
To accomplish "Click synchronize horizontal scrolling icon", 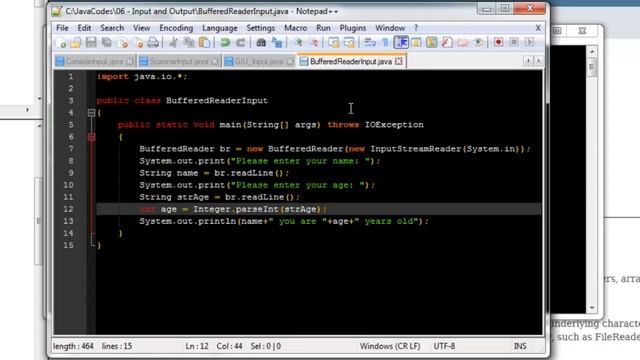I will 349,42.
